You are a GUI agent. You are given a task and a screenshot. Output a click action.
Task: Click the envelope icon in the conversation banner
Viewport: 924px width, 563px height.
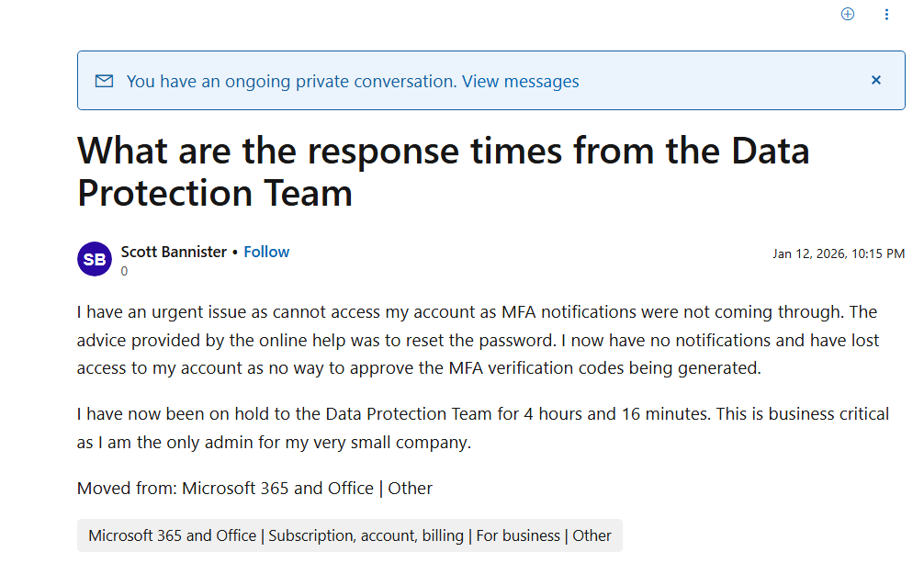point(103,80)
